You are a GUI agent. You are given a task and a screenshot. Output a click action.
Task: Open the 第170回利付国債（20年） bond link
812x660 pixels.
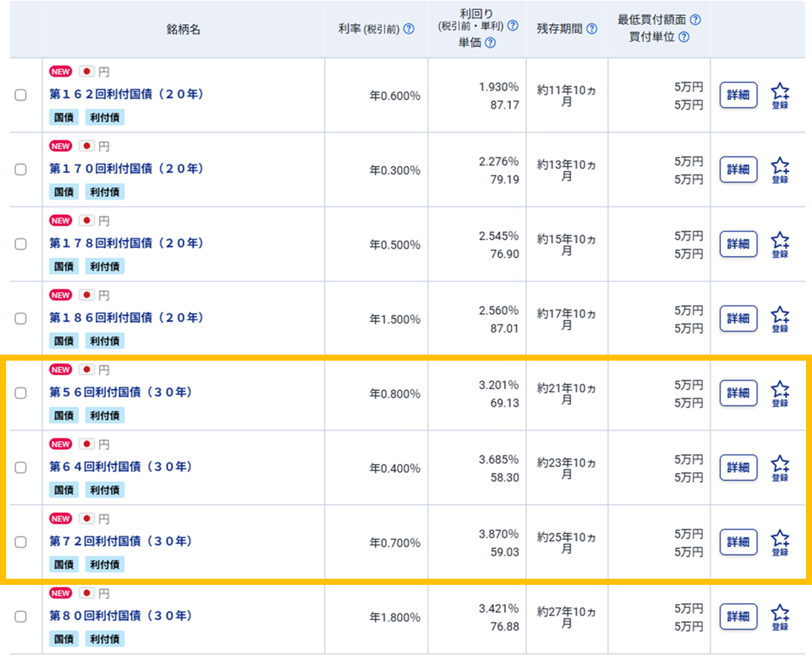click(x=126, y=168)
